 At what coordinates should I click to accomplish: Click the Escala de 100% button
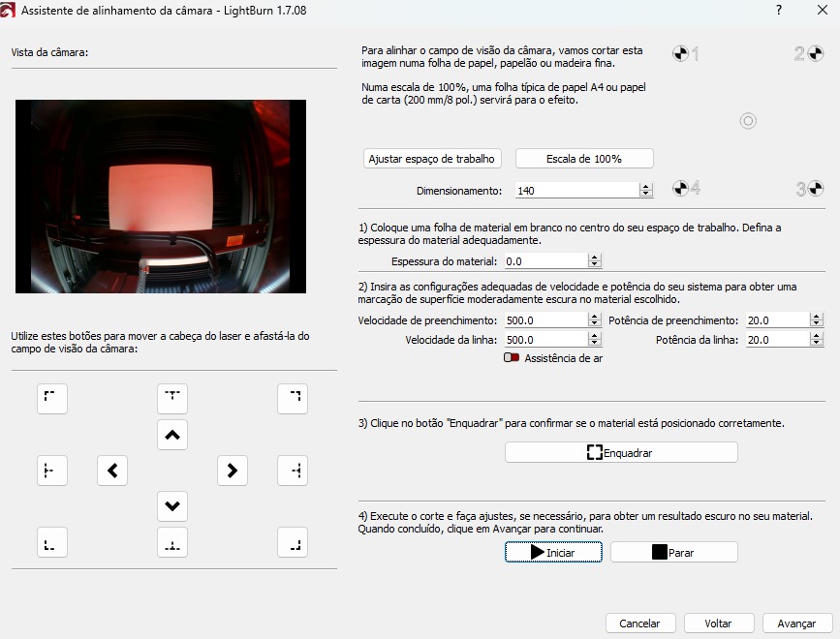click(x=584, y=159)
